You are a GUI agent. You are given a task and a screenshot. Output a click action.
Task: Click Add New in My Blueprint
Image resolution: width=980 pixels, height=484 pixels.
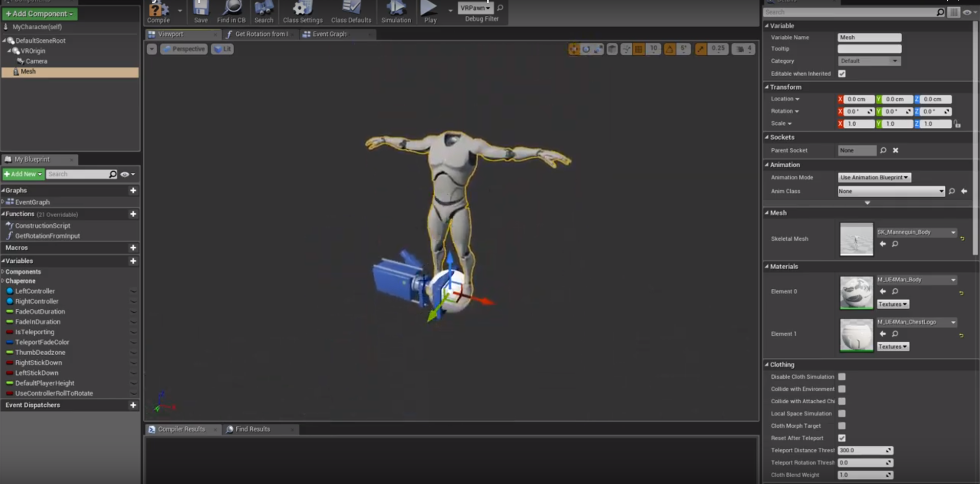coord(23,174)
